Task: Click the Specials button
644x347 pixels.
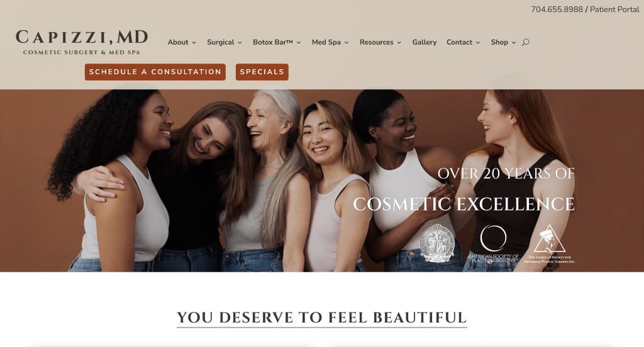Action: coord(262,72)
